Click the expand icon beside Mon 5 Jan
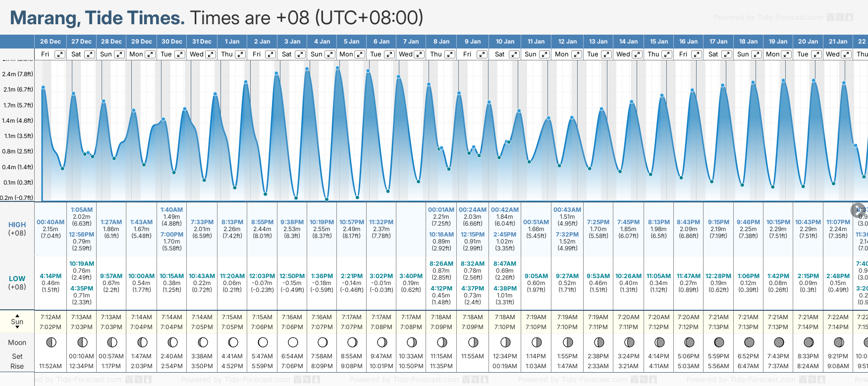The height and width of the screenshot is (386, 868). coord(360,54)
